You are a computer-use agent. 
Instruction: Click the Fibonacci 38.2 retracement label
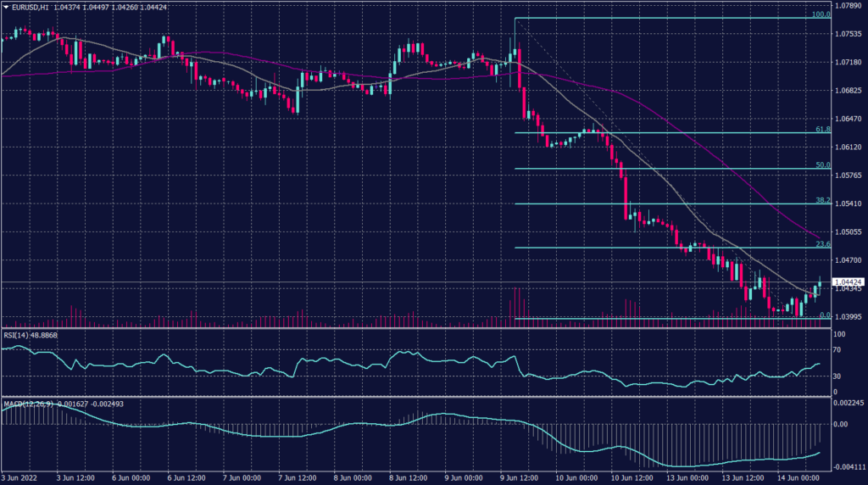click(x=821, y=201)
